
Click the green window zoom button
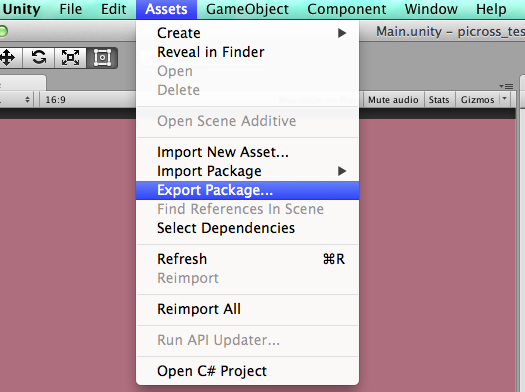coord(3,31)
